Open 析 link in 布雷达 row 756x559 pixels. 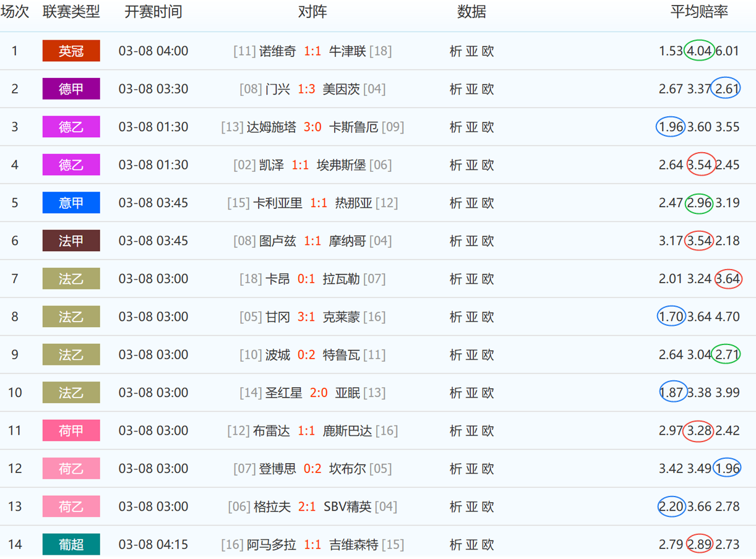pos(456,430)
